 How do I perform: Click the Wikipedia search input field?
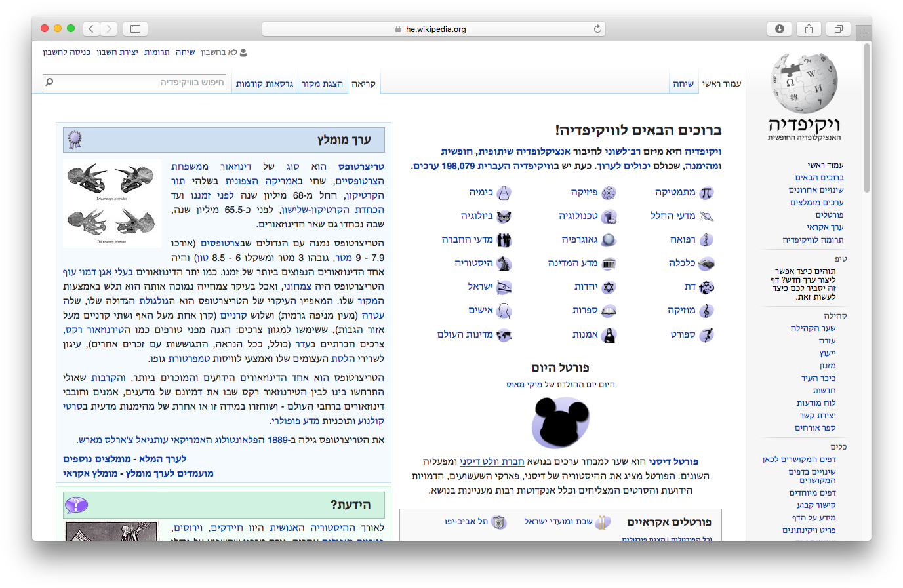134,82
